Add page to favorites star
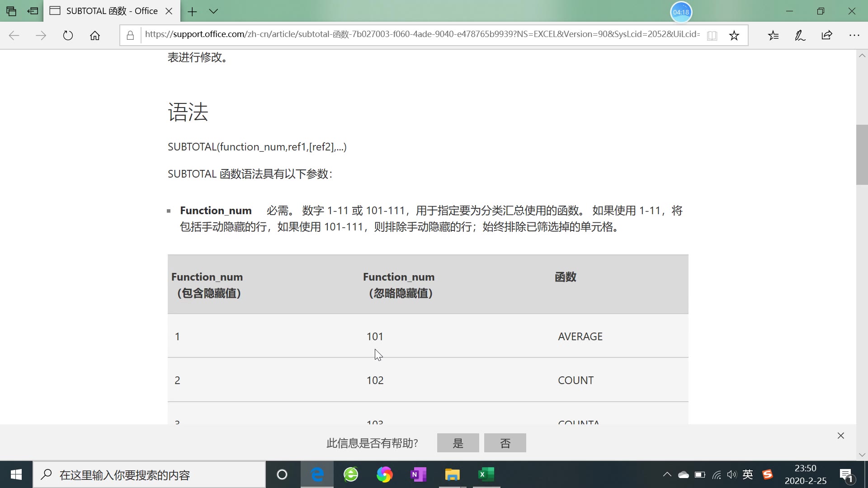 point(734,35)
